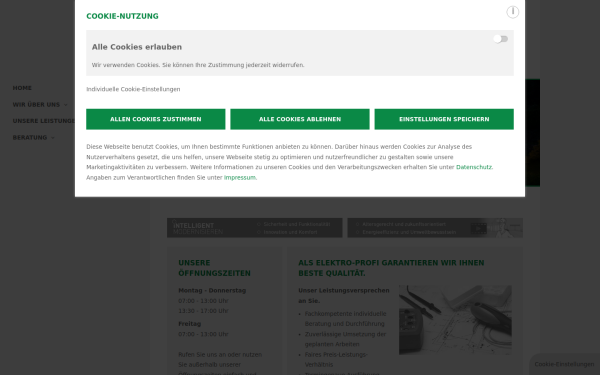Click the Freitag label
600x375 pixels.
coord(189,324)
